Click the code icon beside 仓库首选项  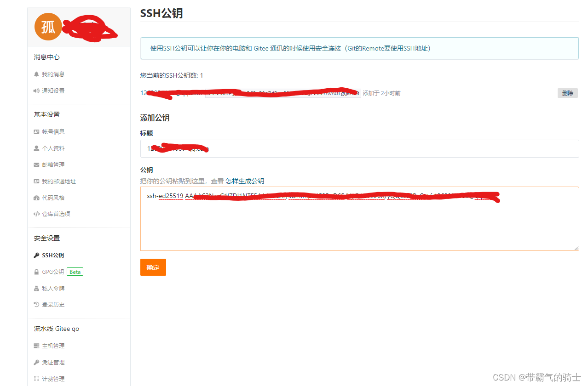click(36, 214)
